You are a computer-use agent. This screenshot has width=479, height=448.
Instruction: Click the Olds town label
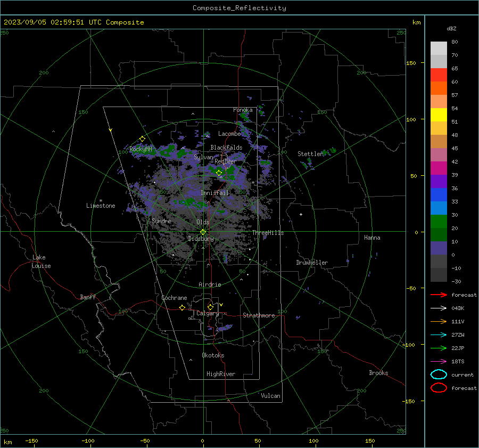[x=203, y=222]
